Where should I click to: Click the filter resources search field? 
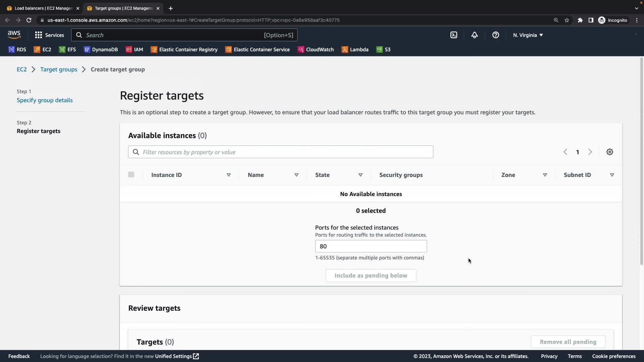pyautogui.click(x=280, y=152)
